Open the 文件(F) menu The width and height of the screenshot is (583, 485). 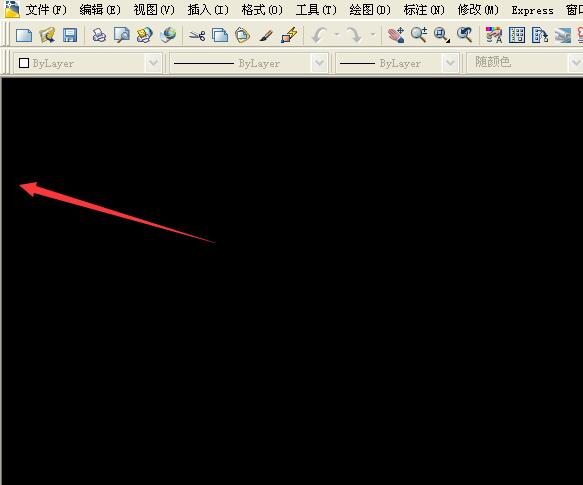tap(46, 10)
